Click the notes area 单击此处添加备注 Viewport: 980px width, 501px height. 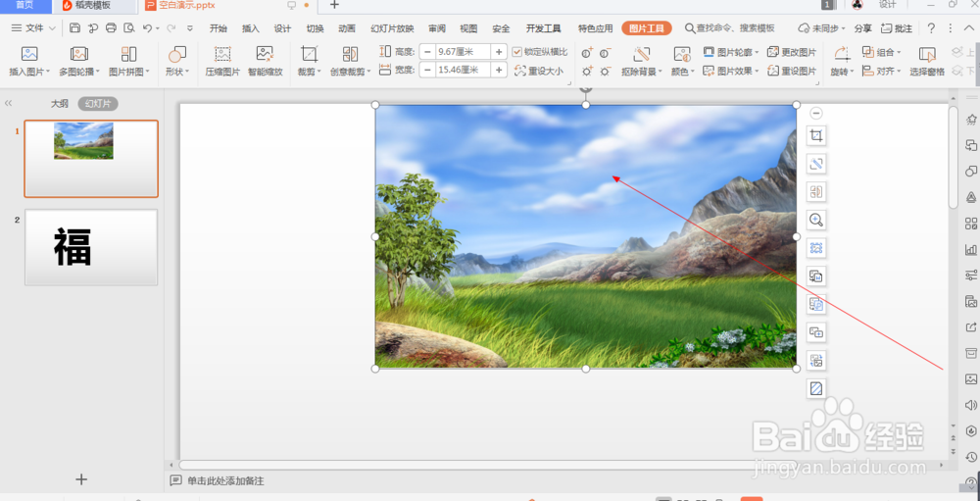pyautogui.click(x=226, y=481)
